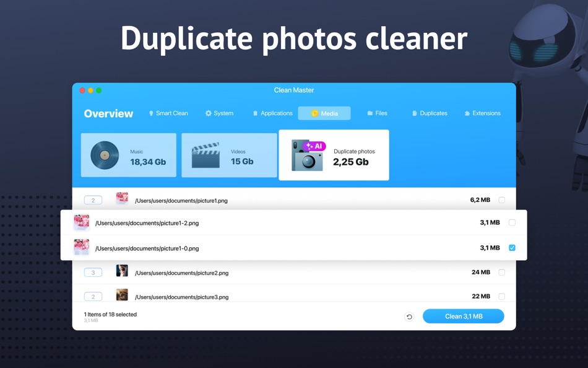This screenshot has width=588, height=368.
Task: Click the 24 MB size value
Action: 481,272
